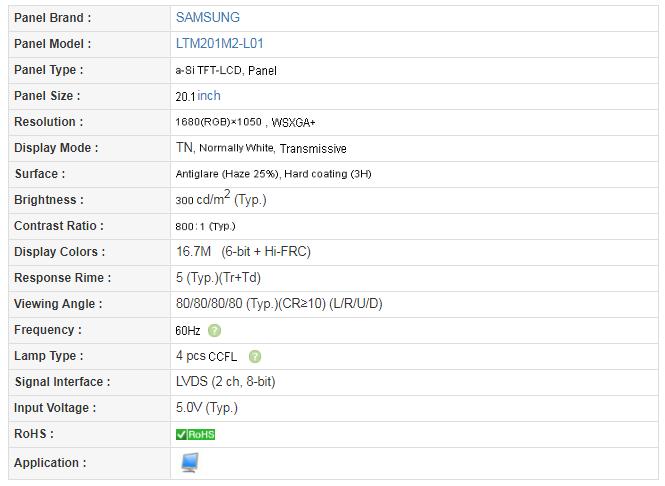The height and width of the screenshot is (486, 665).
Task: Select the 'Surface :' label
Action: point(40,174)
